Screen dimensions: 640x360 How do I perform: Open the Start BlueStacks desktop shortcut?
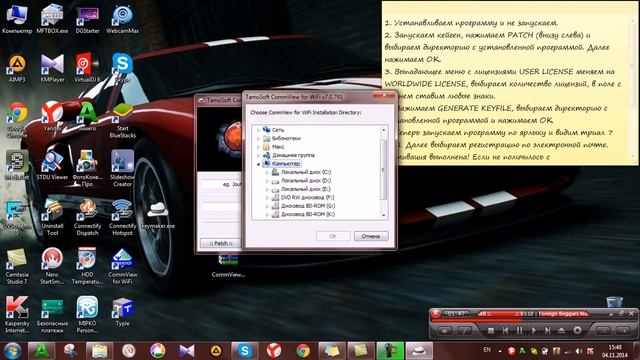[x=122, y=120]
